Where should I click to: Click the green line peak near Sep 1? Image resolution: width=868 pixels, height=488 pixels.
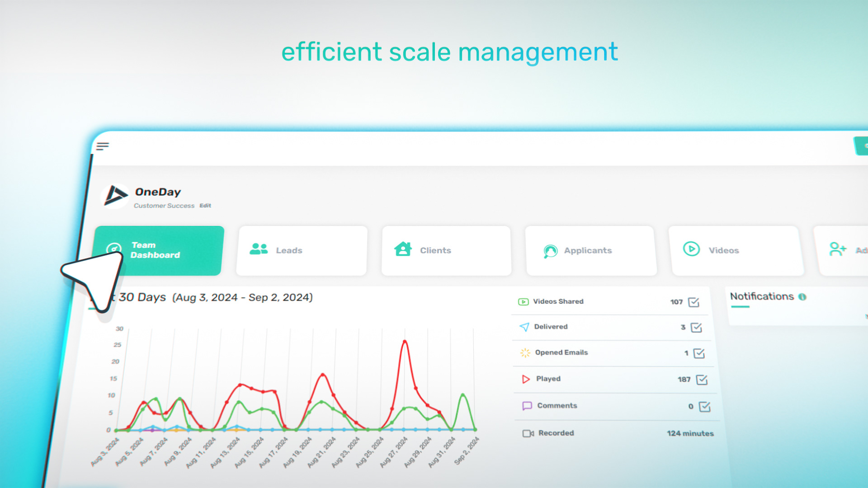click(x=463, y=395)
